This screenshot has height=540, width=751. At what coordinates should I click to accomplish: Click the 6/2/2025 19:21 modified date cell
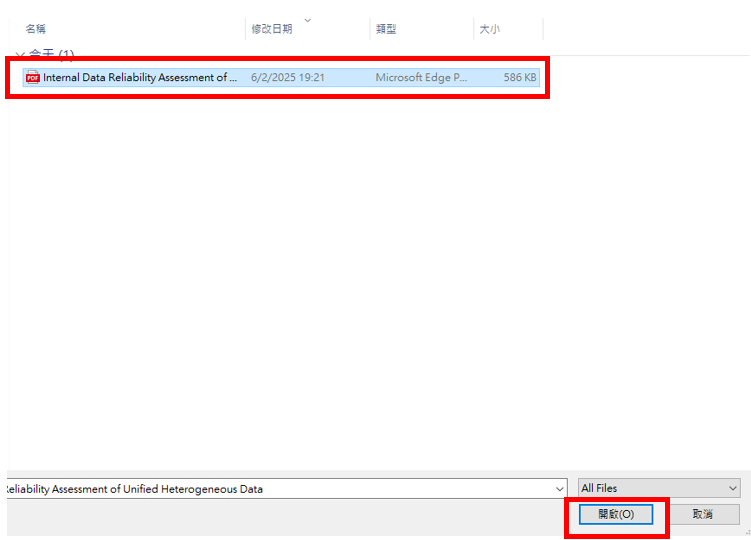(x=288, y=78)
